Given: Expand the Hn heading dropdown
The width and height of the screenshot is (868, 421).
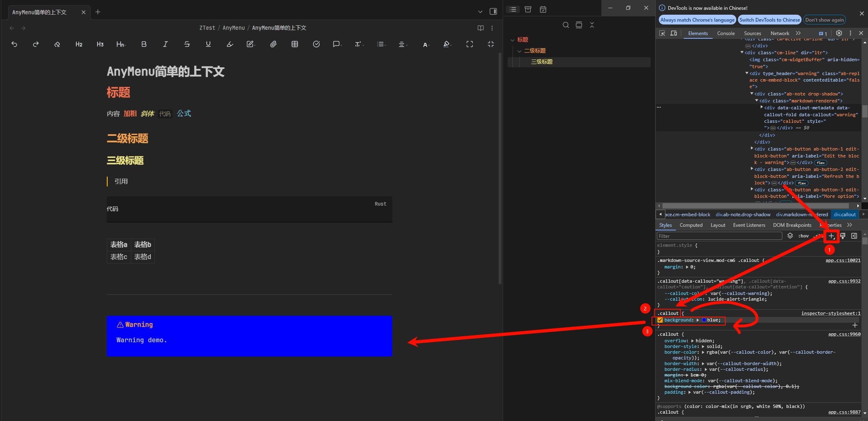Looking at the screenshot, I should [121, 44].
